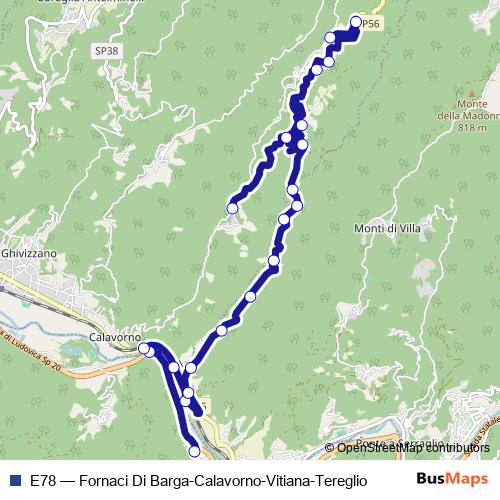The width and height of the screenshot is (500, 500).
Task: Select the Ponte a Serraglio label
Action: (x=400, y=443)
